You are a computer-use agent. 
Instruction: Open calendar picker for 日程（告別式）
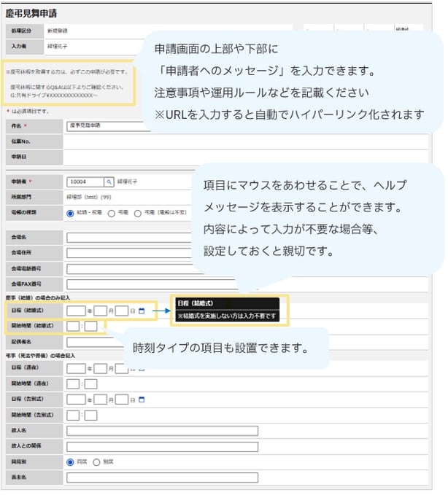(142, 400)
